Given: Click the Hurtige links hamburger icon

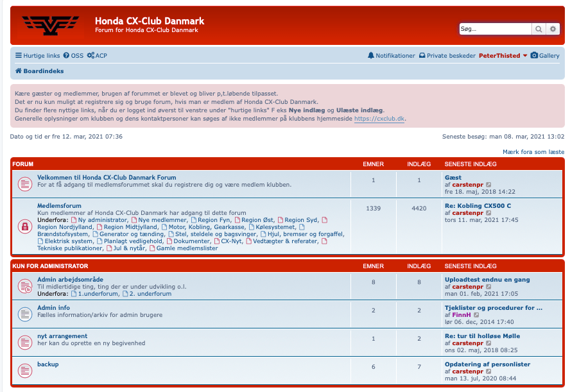Looking at the screenshot, I should (x=19, y=56).
